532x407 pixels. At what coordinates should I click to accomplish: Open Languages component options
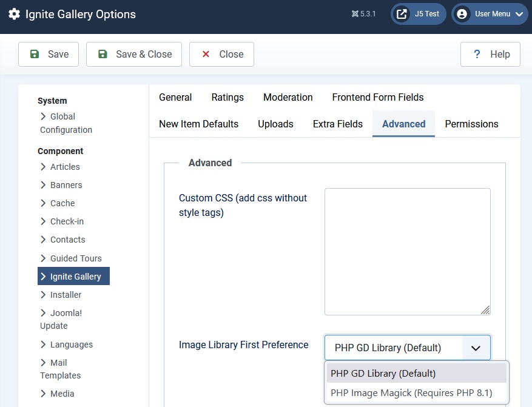(x=67, y=345)
